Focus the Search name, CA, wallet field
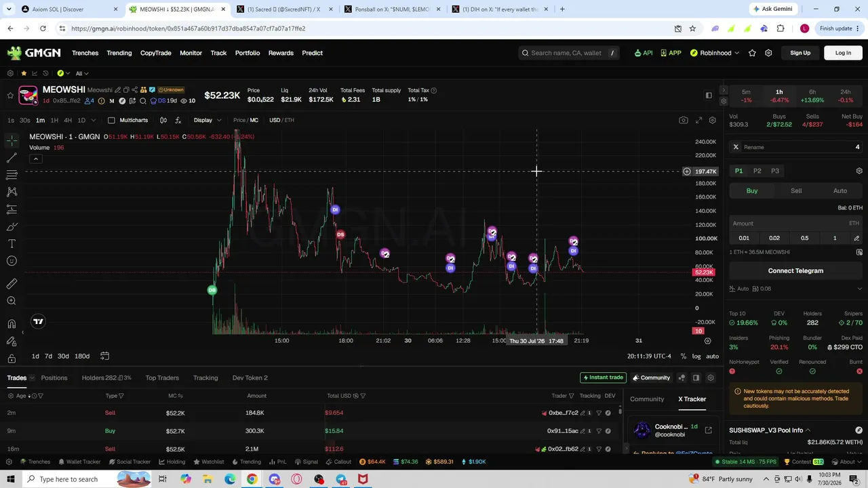This screenshot has height=488, width=868. (568, 53)
